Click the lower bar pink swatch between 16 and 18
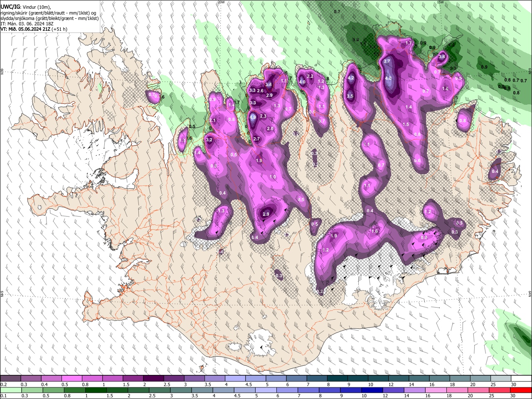Viewport: 532px width, 399px height. click(x=435, y=390)
